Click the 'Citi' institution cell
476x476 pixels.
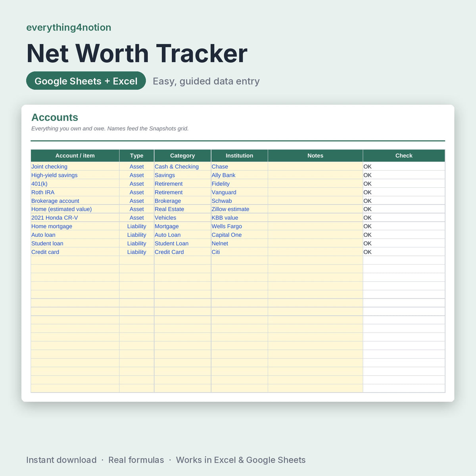(239, 252)
